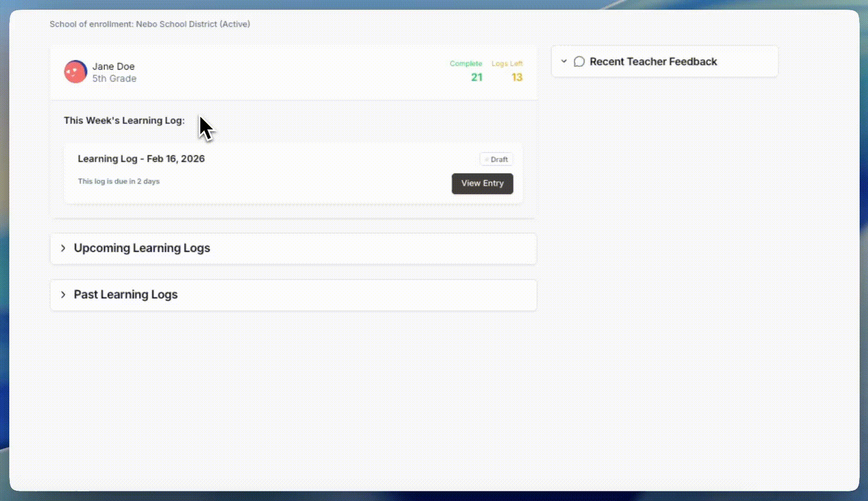Click the School of enrollment text
868x501 pixels.
pyautogui.click(x=149, y=24)
